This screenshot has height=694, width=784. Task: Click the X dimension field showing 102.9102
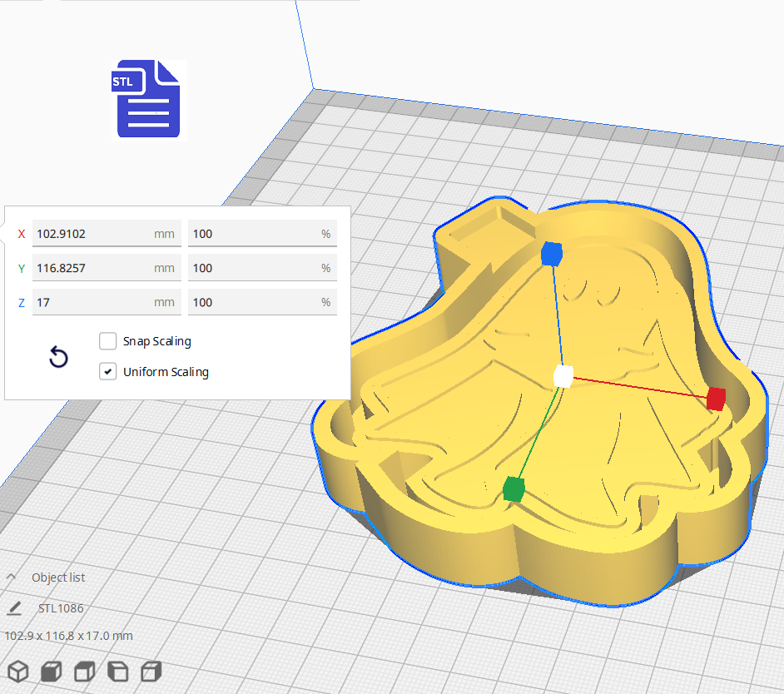click(107, 234)
